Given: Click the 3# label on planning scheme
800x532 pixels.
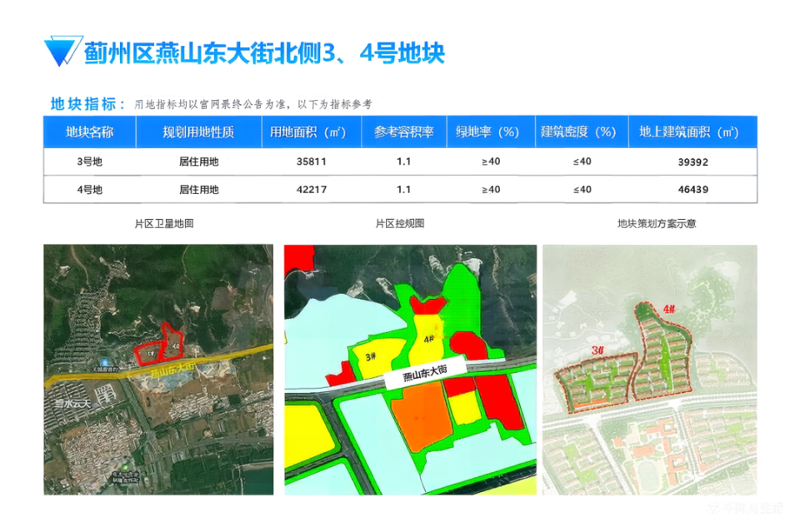Looking at the screenshot, I should click(x=598, y=351).
